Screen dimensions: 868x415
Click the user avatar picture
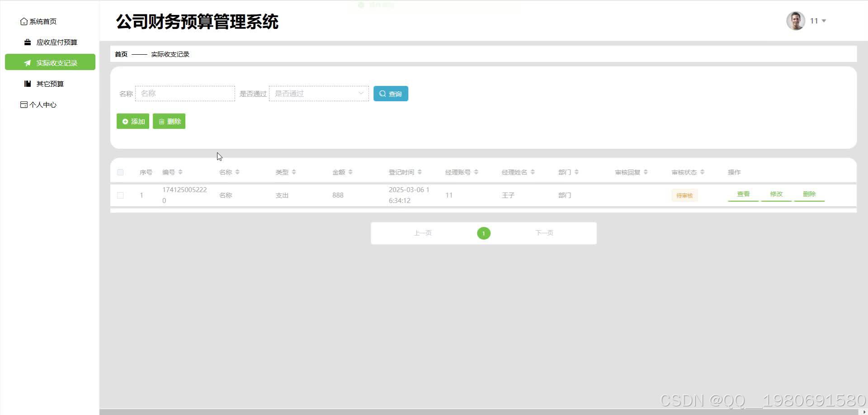coord(796,20)
